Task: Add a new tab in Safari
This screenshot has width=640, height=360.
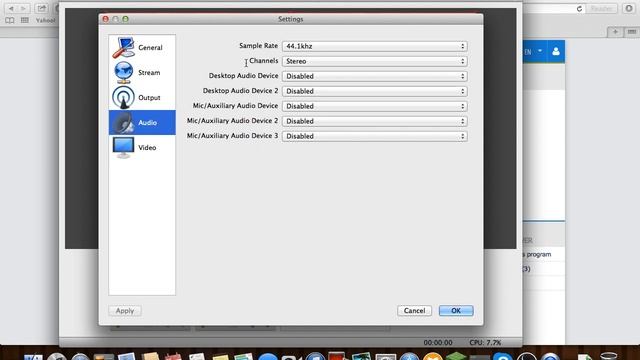Action: 615,32
